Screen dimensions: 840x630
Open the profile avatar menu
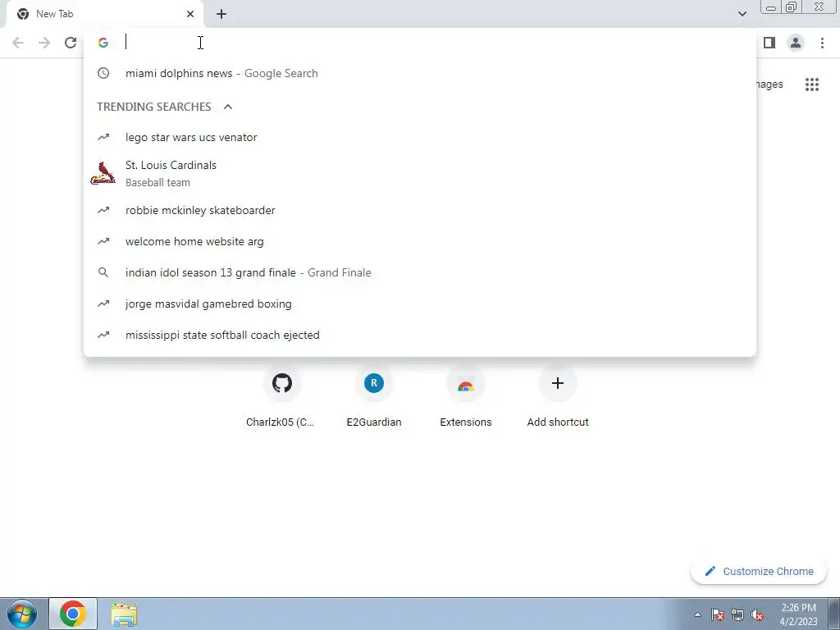[x=796, y=43]
